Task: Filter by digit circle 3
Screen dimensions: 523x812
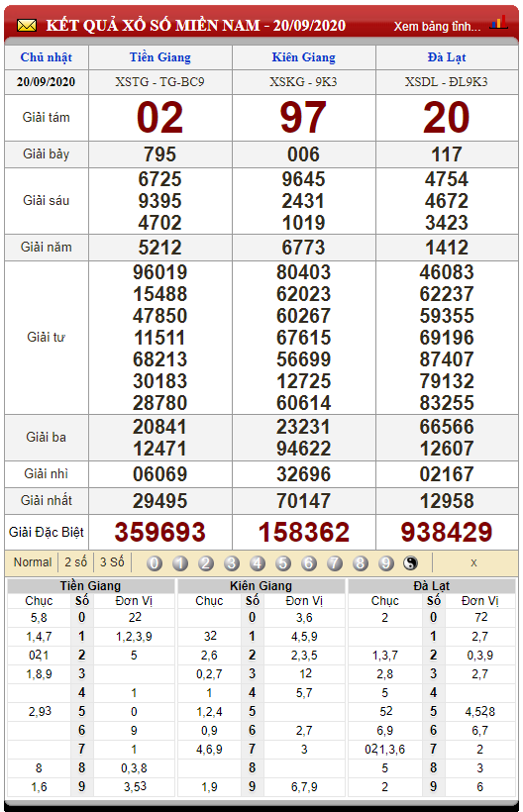Action: click(x=232, y=562)
